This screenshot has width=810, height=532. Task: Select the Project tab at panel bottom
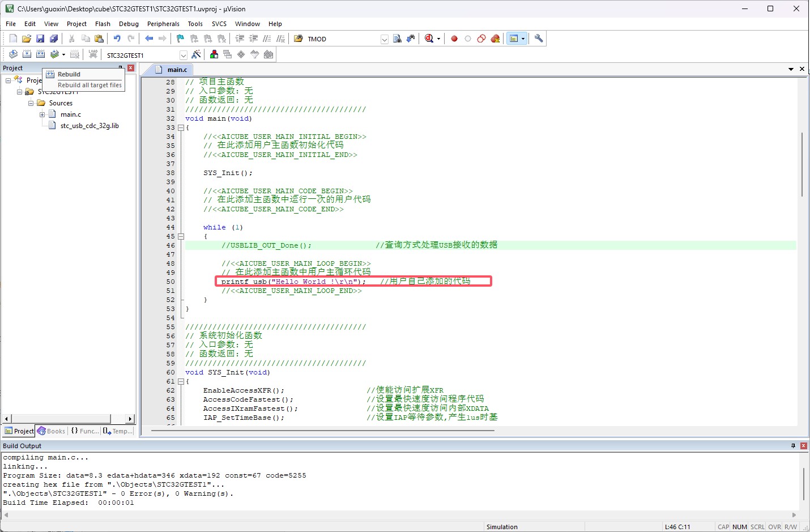(x=19, y=431)
